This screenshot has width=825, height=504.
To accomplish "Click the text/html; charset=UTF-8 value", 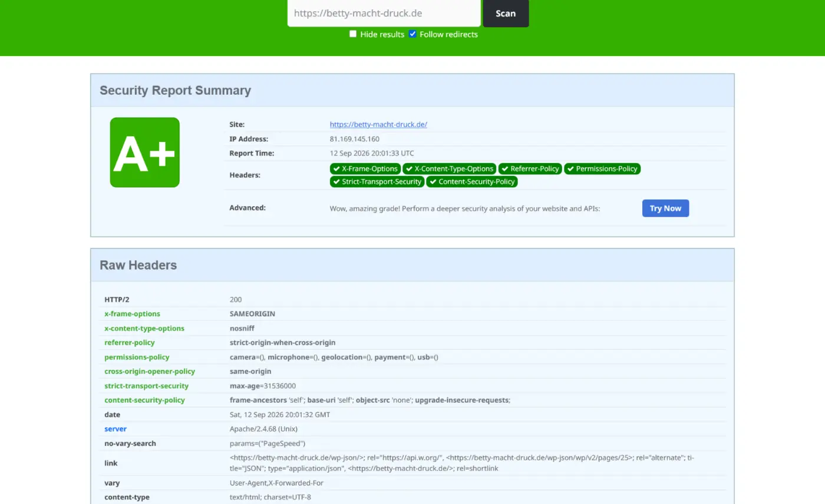I will coord(270,497).
